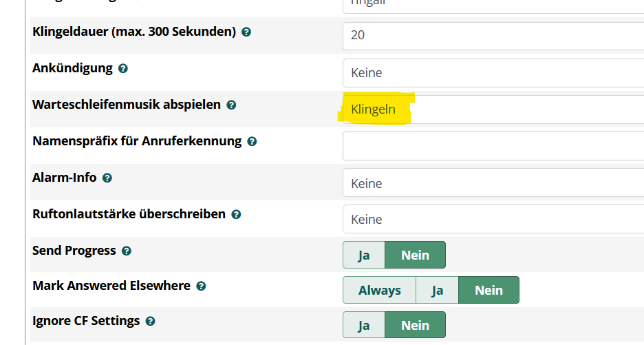
Task: Set Ignore CF Settings to Nein
Action: click(415, 325)
